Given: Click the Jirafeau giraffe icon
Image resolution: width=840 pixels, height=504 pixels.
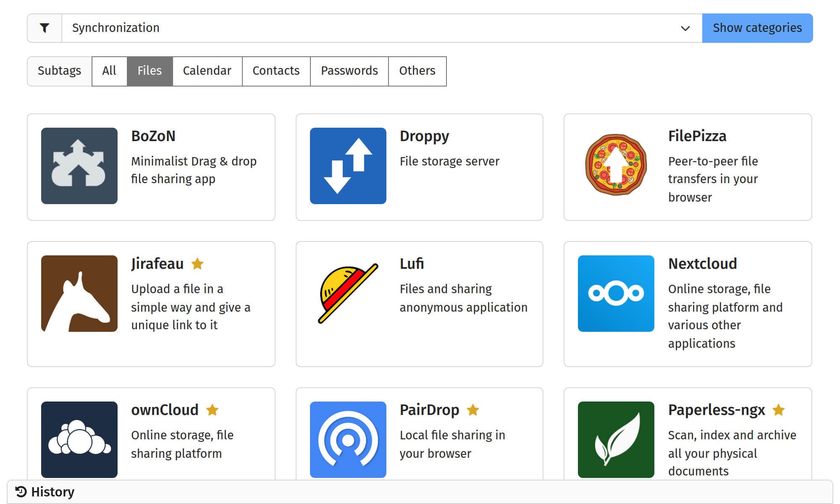Looking at the screenshot, I should click(x=79, y=294).
